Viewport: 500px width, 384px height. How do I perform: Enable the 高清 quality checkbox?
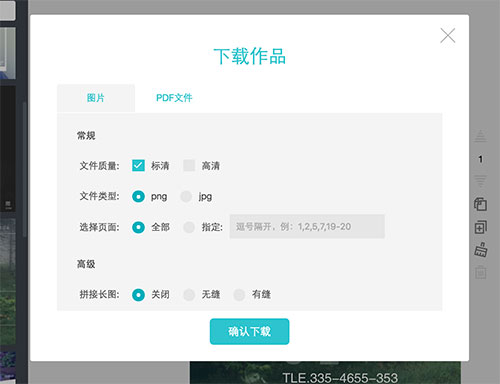(x=189, y=165)
